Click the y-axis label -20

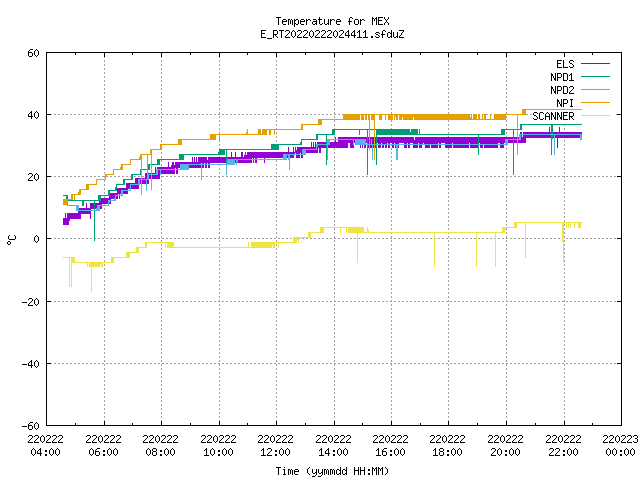click(31, 302)
